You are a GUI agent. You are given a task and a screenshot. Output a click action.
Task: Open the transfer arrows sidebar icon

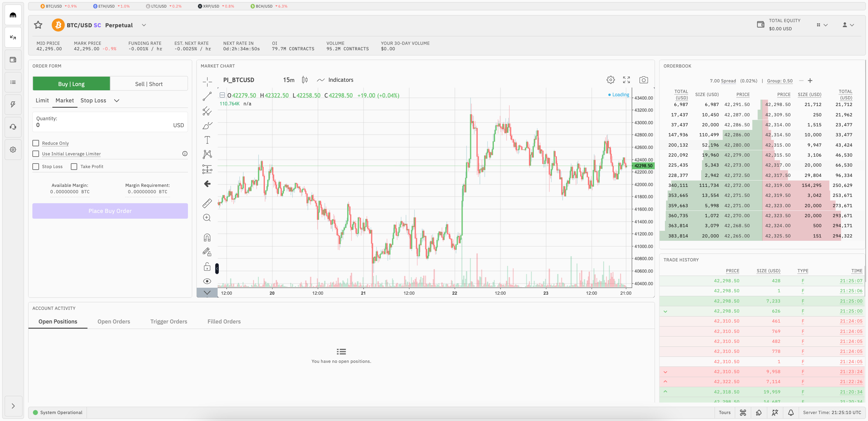[x=13, y=38]
